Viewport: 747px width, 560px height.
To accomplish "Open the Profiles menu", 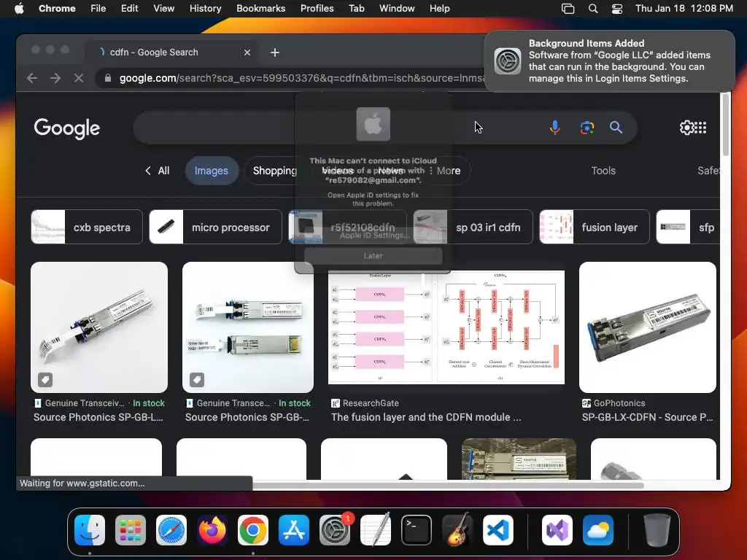I will coord(317,9).
